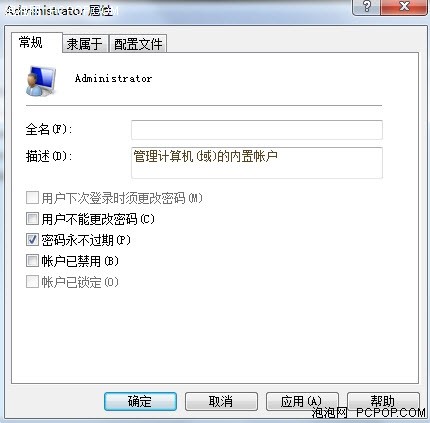Image resolution: width=430 pixels, height=423 pixels.
Task: Click the Administrator name label beside icon
Action: [113, 79]
